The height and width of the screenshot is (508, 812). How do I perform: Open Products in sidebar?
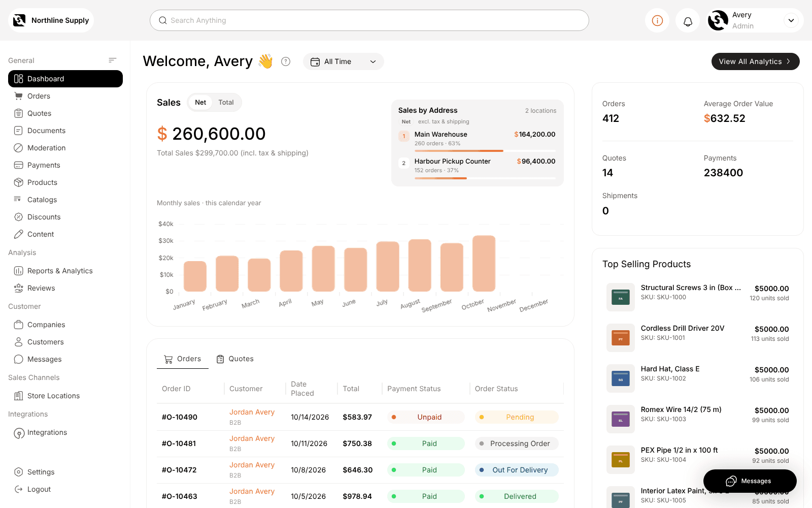65,182
